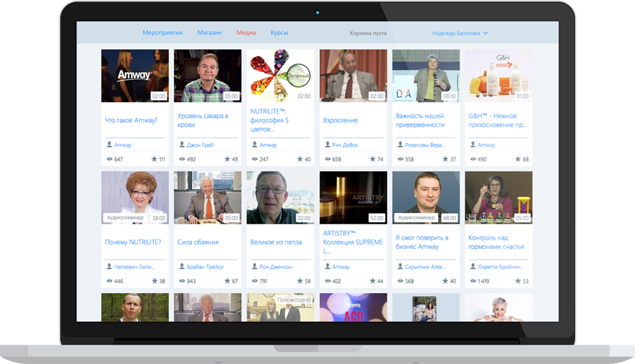Click the Корзина пуста cart label
The width and height of the screenshot is (635, 364).
[x=368, y=33]
